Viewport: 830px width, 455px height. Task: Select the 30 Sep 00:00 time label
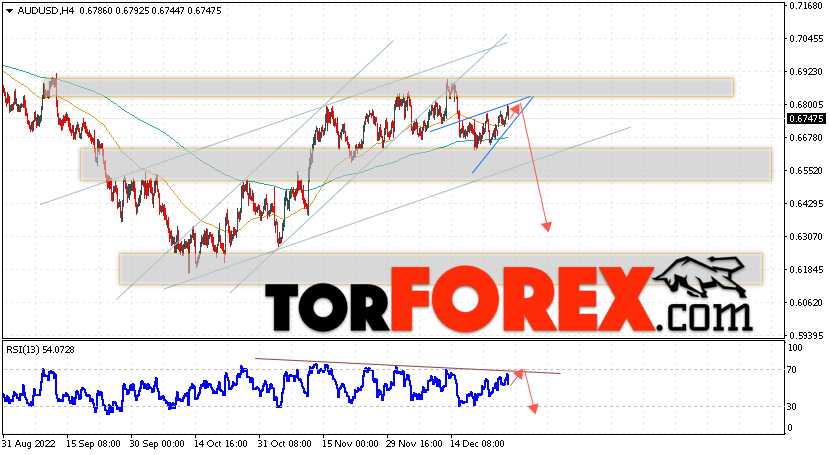(x=157, y=443)
